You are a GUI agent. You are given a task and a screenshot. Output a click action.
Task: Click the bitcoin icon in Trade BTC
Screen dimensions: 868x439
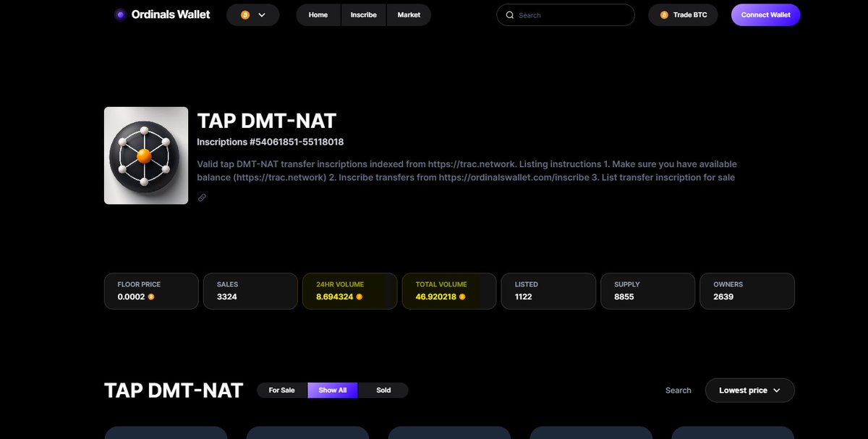[x=664, y=15]
